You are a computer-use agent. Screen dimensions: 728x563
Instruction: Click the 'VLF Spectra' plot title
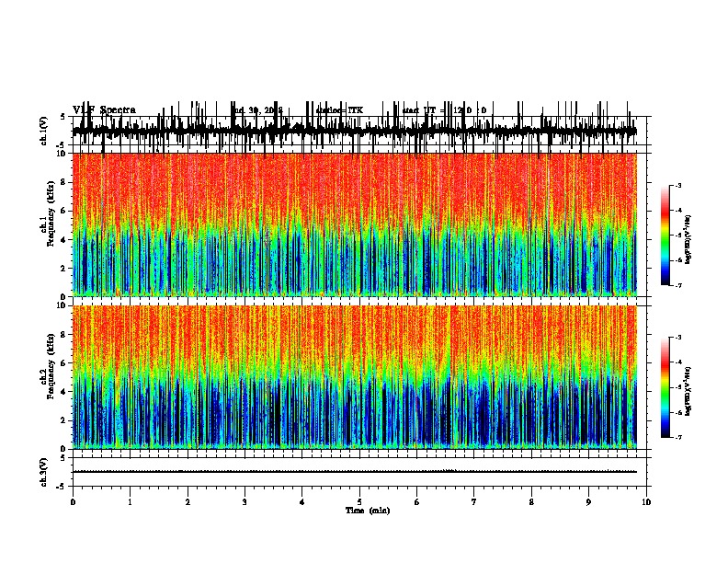tap(104, 110)
